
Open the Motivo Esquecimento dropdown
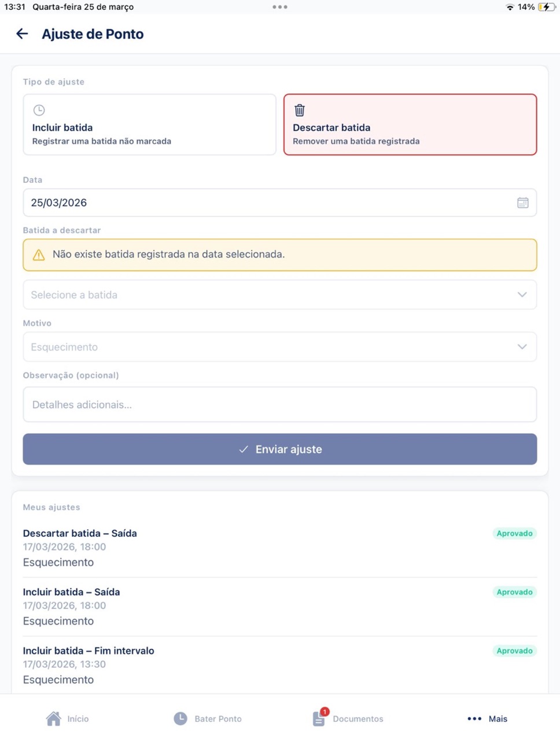tap(279, 347)
